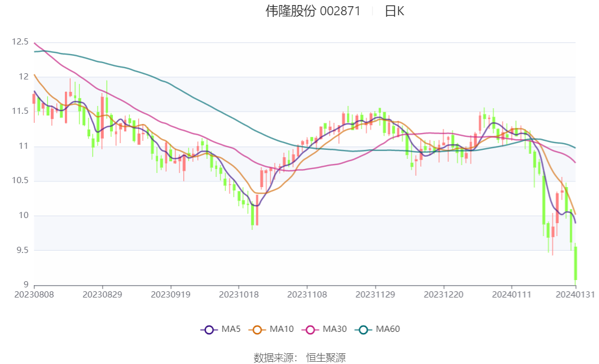Click the last green candlestick on 20240131

pos(575,263)
